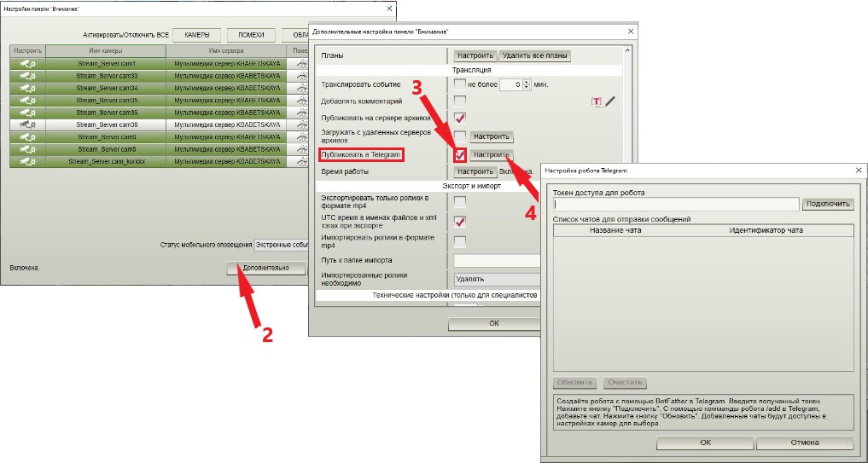Open the Дополнительно settings button
The width and height of the screenshot is (868, 463).
265,268
